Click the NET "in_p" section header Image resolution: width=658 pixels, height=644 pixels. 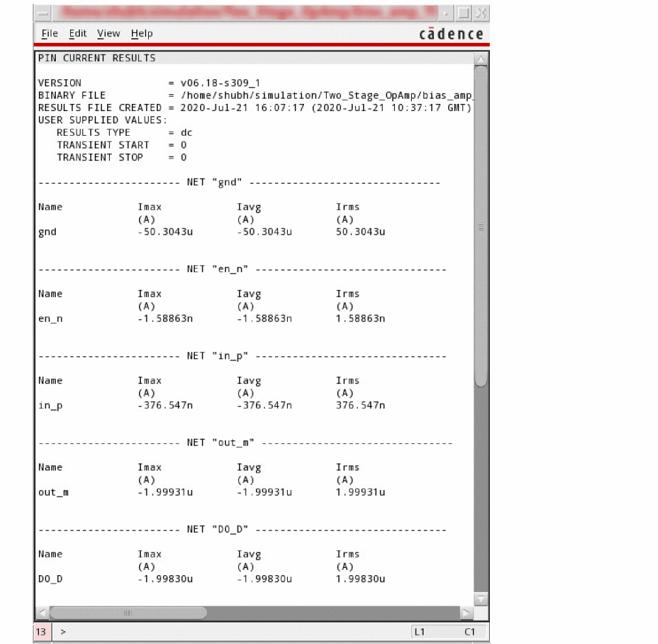coord(242,356)
